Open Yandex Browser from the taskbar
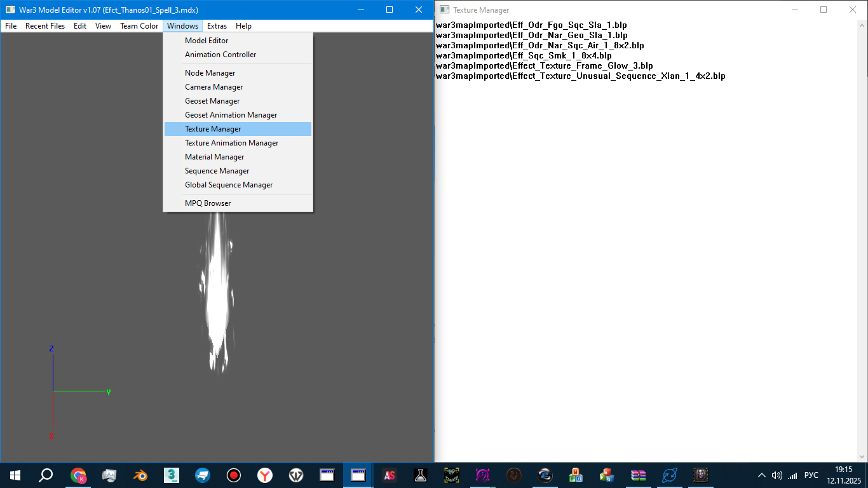 pyautogui.click(x=265, y=475)
